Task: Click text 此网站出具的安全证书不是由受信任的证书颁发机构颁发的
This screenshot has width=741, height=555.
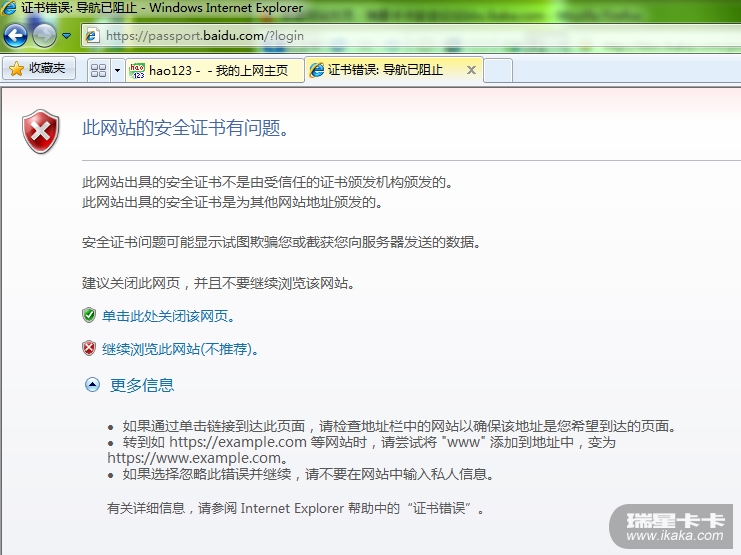Action: click(x=267, y=182)
